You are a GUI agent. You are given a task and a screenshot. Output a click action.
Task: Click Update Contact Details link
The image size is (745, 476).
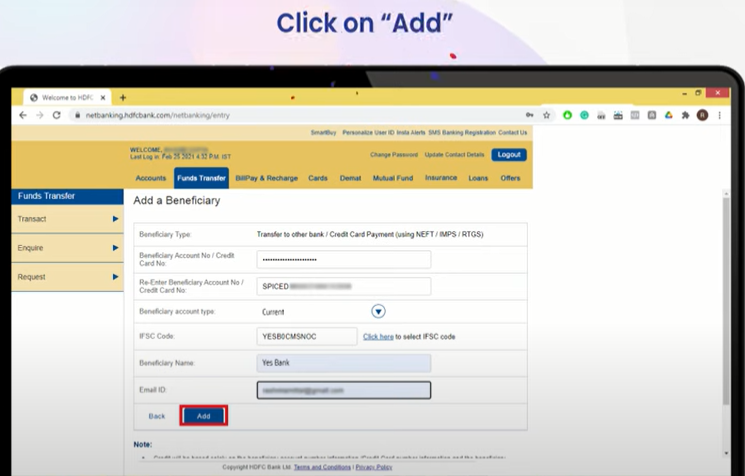tap(454, 155)
